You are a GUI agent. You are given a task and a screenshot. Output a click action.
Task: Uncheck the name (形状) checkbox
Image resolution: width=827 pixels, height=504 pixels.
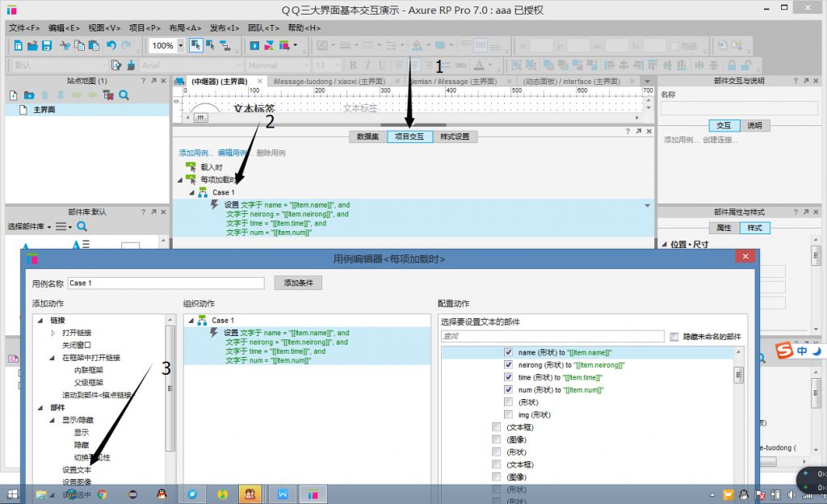(x=509, y=352)
